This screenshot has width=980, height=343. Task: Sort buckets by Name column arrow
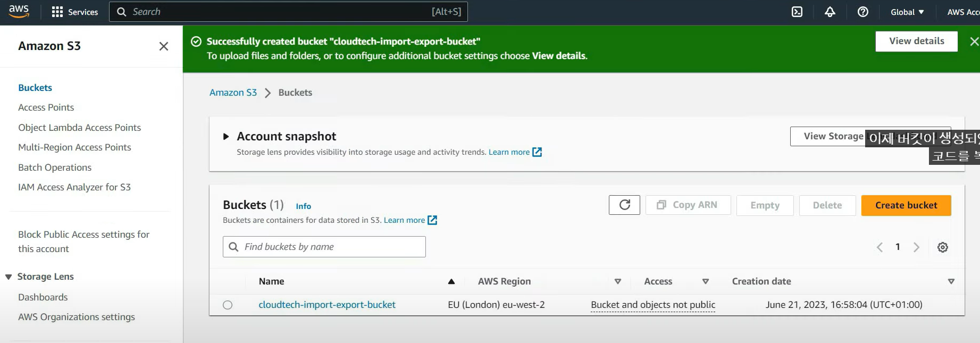pos(451,282)
